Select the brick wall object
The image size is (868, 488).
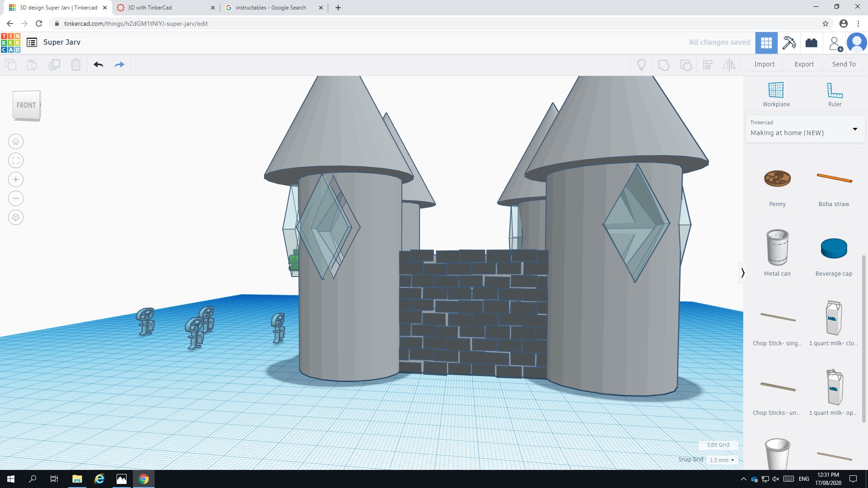click(473, 313)
